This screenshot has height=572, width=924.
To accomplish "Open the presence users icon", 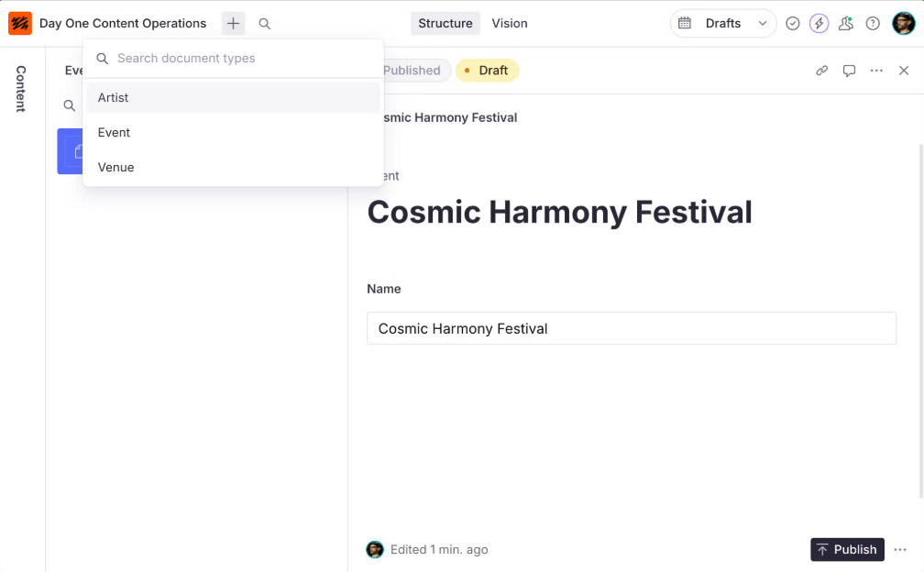I will 845,24.
